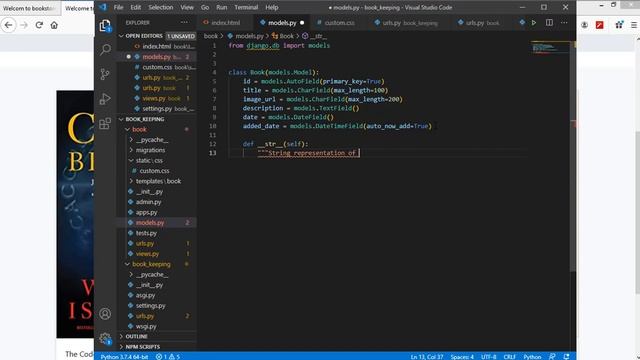Collapse the static\css folder

156,160
